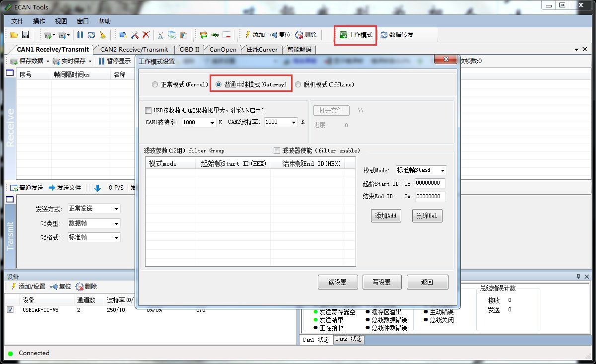The height and width of the screenshot is (364, 596).
Task: Click the 数据转发 toolbar button
Action: 397,35
